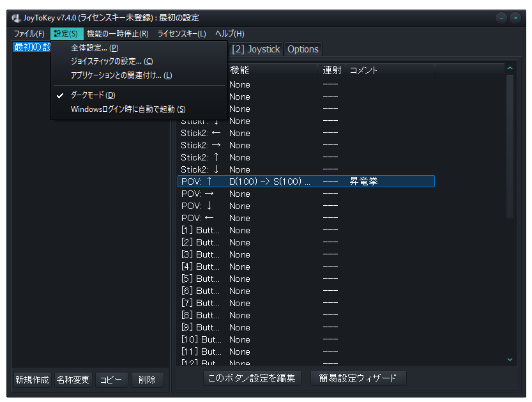Select the [2] Butt... row
The height and width of the screenshot is (402, 532).
point(306,242)
